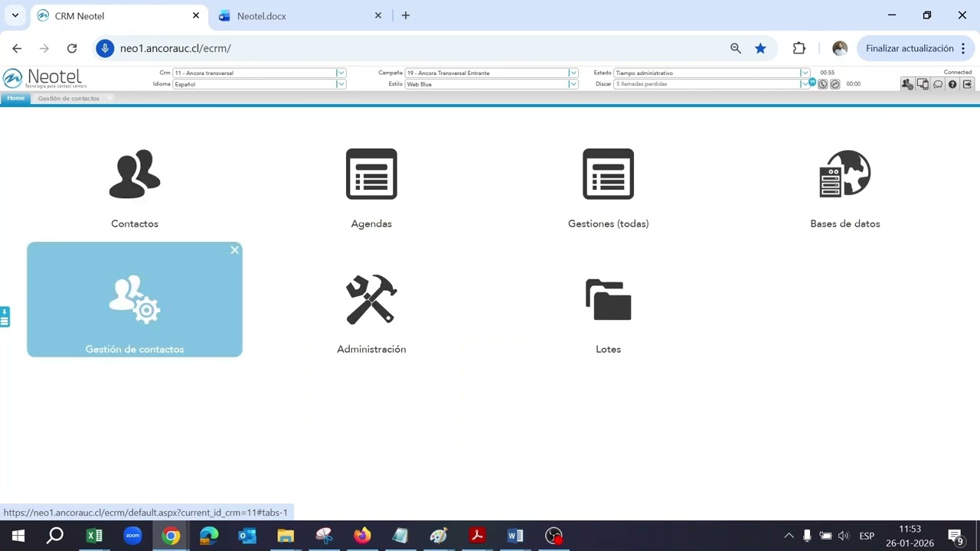Expand the Campaña dropdown arrow
980x551 pixels.
click(573, 73)
